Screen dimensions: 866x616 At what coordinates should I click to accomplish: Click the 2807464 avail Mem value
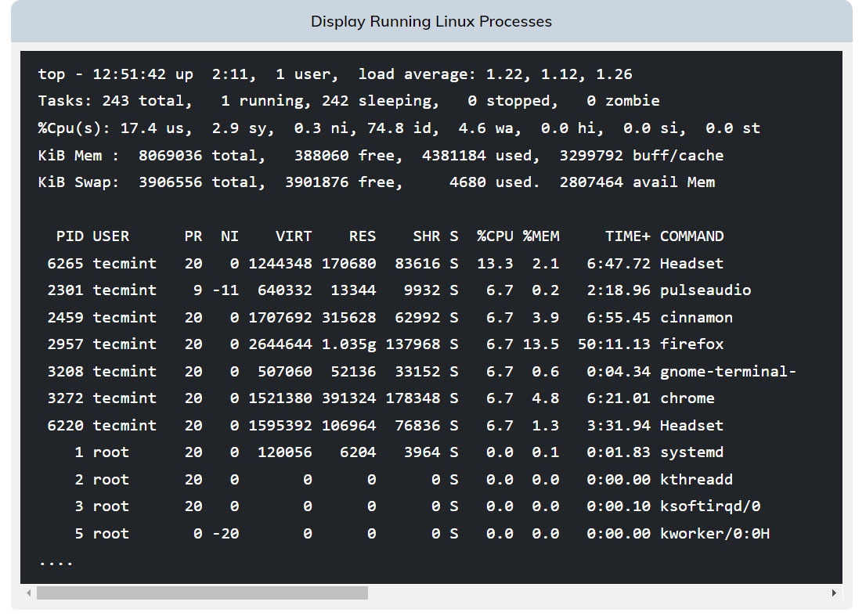[591, 182]
